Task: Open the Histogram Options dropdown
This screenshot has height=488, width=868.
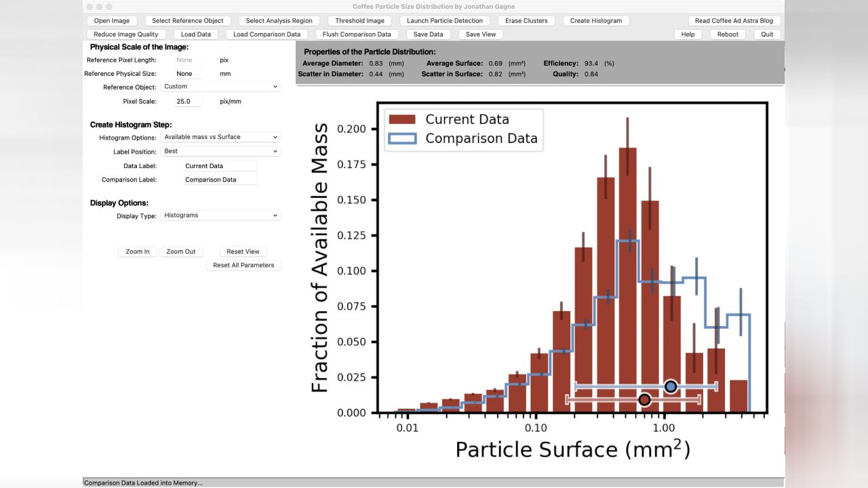Action: click(220, 137)
